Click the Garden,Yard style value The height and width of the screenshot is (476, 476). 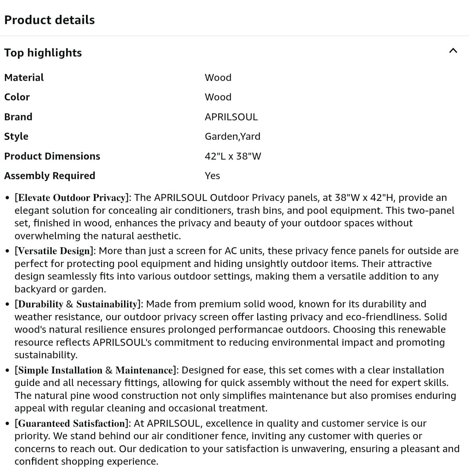pyautogui.click(x=232, y=137)
